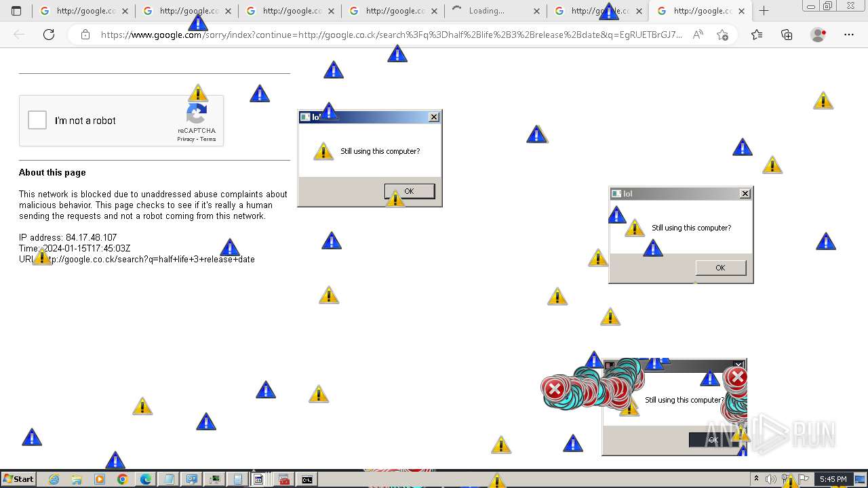Open the Calculator taskbar button

coord(237,479)
